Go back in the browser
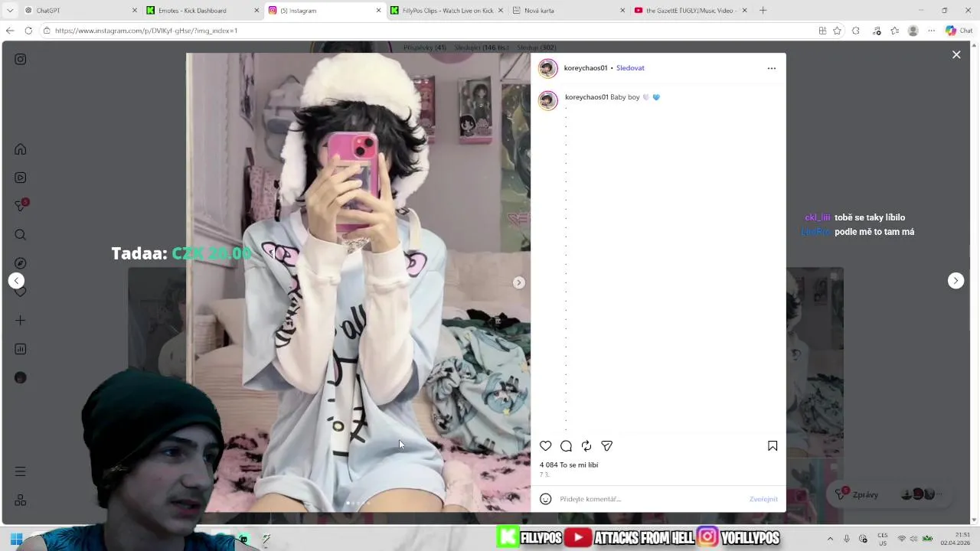Image resolution: width=980 pixels, height=551 pixels. (10, 31)
